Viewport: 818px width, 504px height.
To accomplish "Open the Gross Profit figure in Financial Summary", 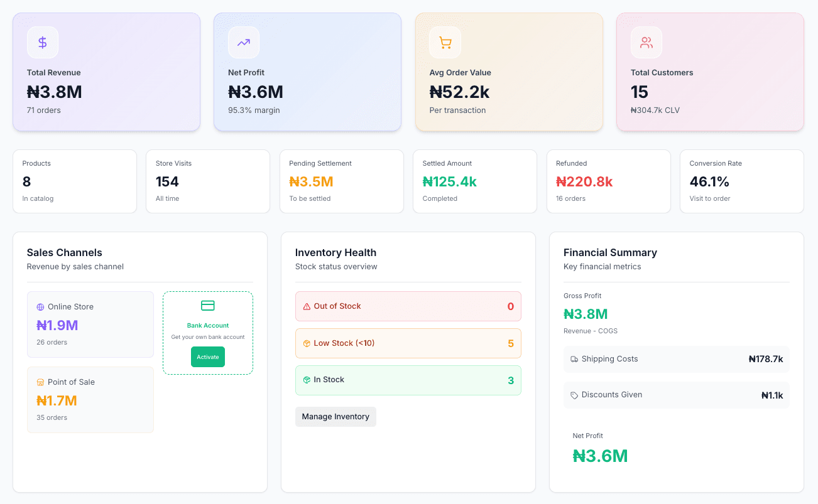I will [586, 313].
